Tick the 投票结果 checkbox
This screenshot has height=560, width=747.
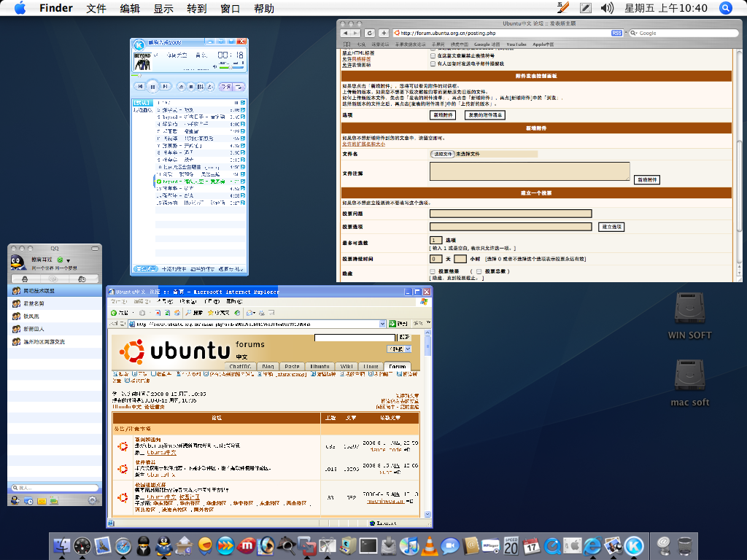coord(433,271)
